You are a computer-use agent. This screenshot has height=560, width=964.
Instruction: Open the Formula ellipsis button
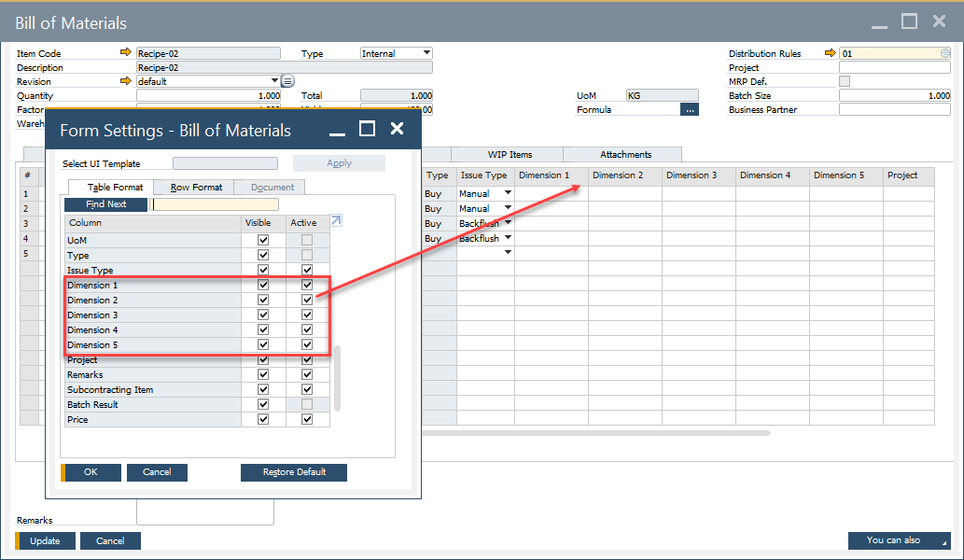pyautogui.click(x=690, y=109)
